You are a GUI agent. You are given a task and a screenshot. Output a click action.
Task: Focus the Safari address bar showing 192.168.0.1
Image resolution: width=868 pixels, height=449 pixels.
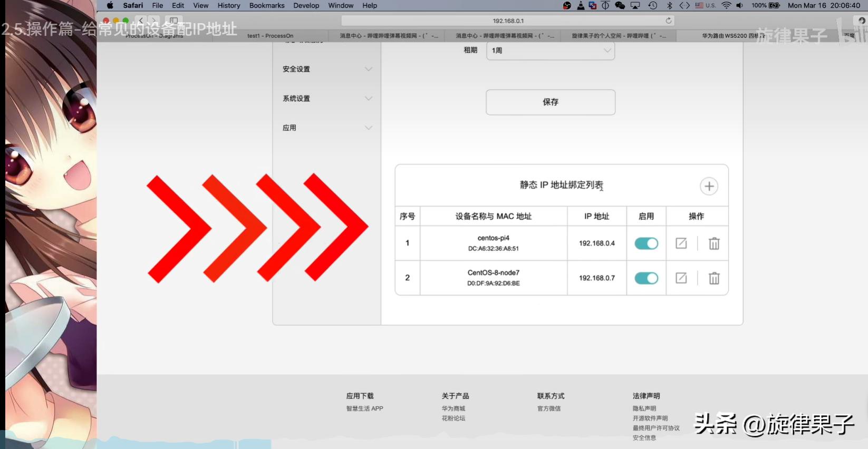point(508,21)
